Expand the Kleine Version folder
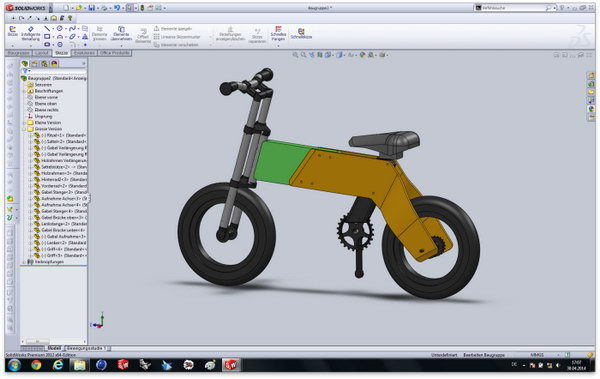600x379 pixels. tap(24, 123)
